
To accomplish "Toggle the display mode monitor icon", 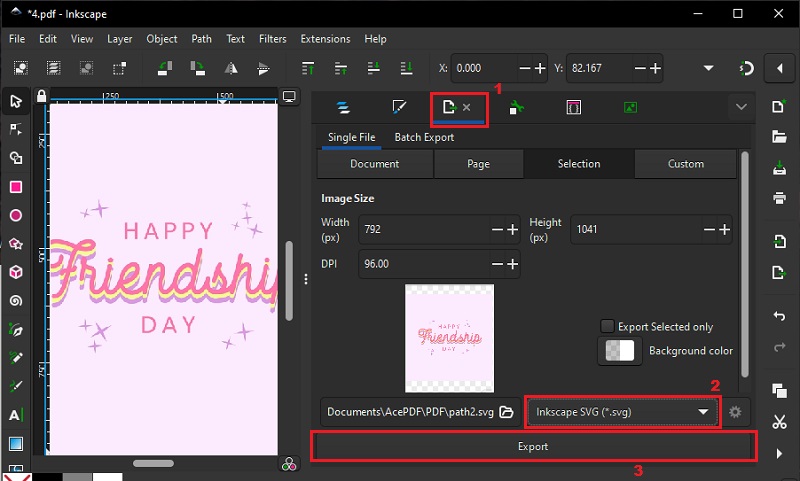I will tap(289, 96).
